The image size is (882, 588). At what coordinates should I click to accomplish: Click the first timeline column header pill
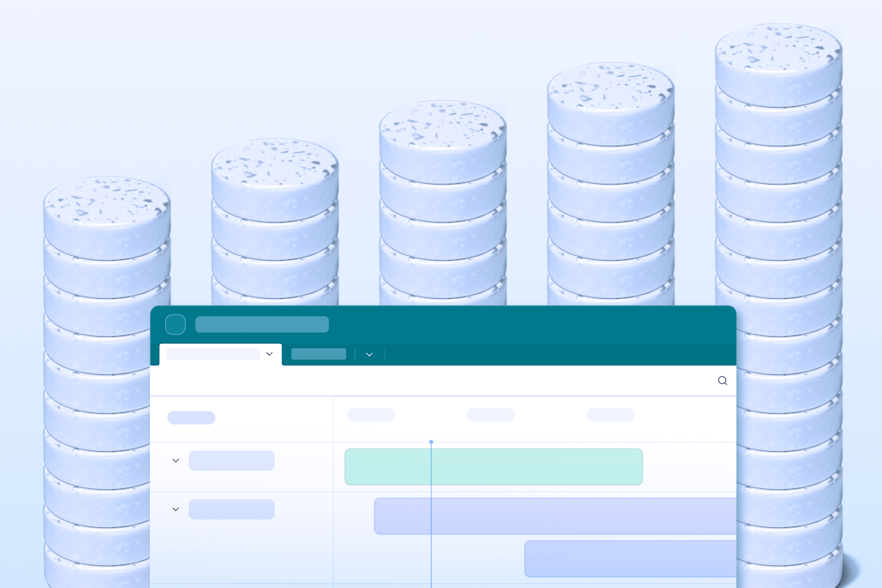pyautogui.click(x=371, y=415)
